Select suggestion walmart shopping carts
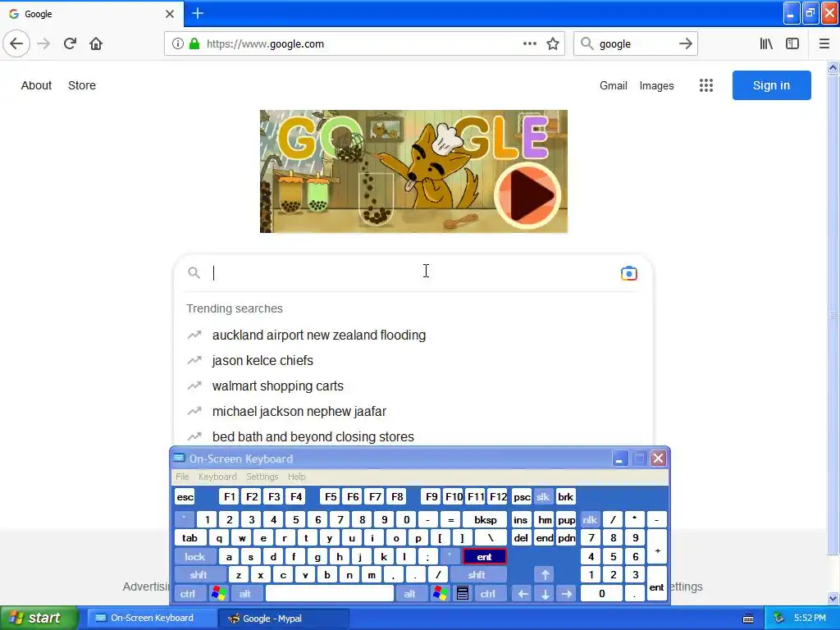This screenshot has width=840, height=630. coord(413,386)
